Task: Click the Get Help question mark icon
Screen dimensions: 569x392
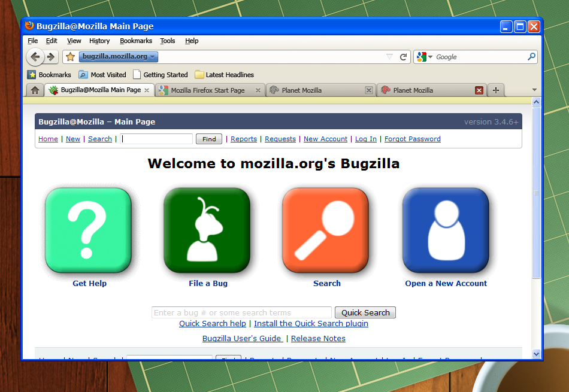Action: tap(88, 230)
